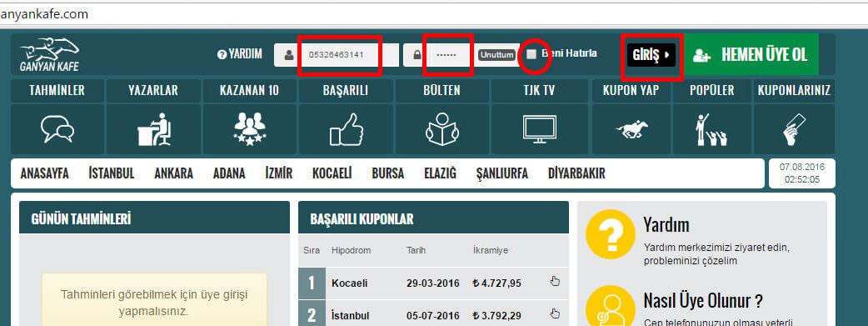Click the Popüler crowd icon

pos(712,130)
